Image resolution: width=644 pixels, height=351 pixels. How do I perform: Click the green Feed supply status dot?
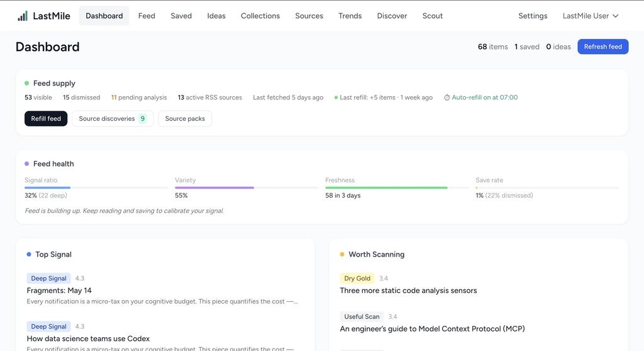point(26,83)
